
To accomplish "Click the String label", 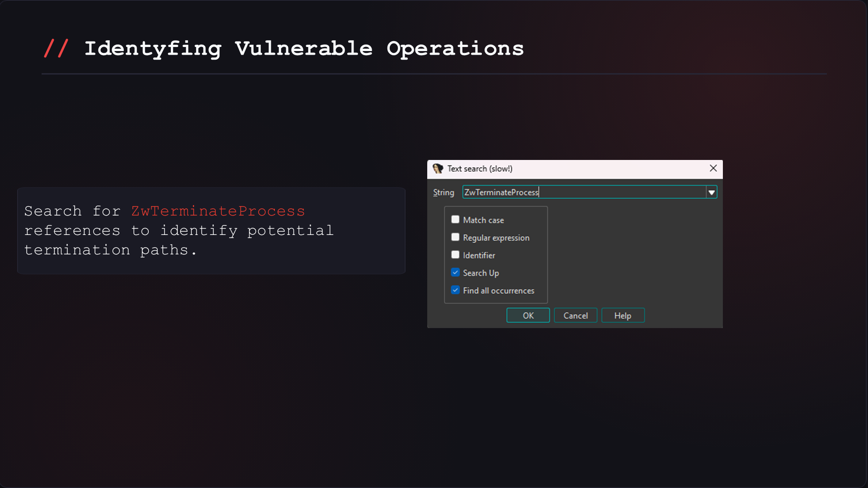I will tap(443, 192).
